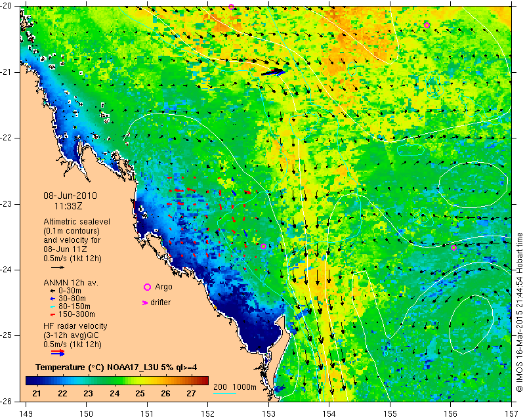Click the Argo float marker near 156E, 23.7S
525x420 pixels.
point(453,248)
